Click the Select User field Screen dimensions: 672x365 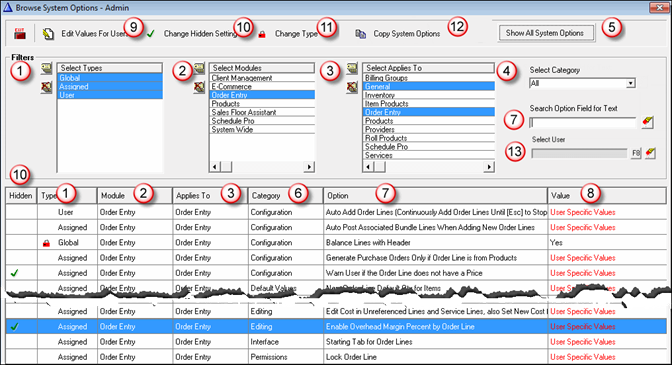tap(579, 153)
